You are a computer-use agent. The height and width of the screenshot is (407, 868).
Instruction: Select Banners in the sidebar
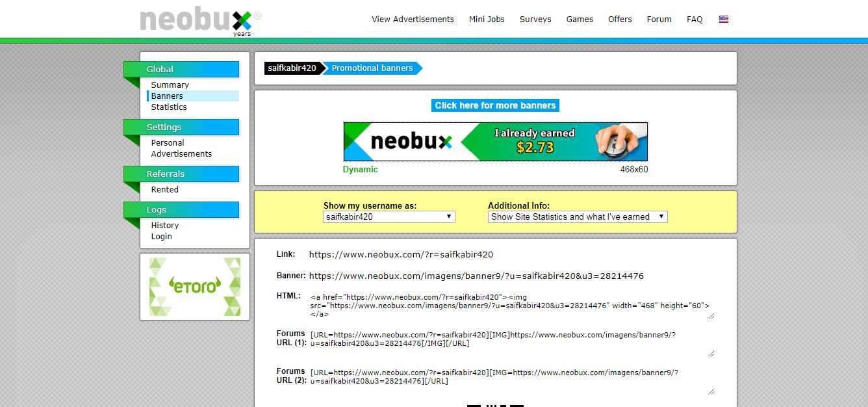tap(193, 96)
